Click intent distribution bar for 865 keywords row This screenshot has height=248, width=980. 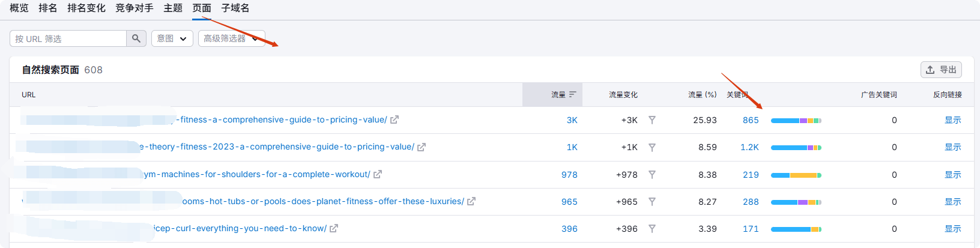click(x=796, y=121)
